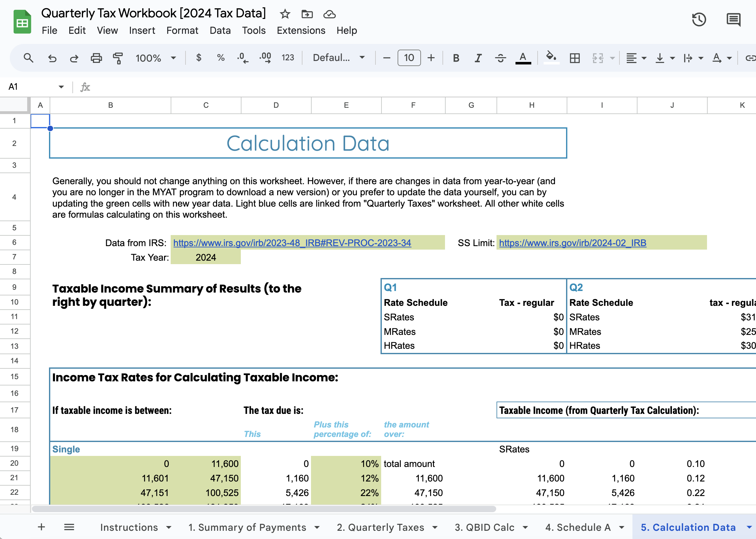Toggle strikethrough formatting
The image size is (756, 539).
[500, 58]
